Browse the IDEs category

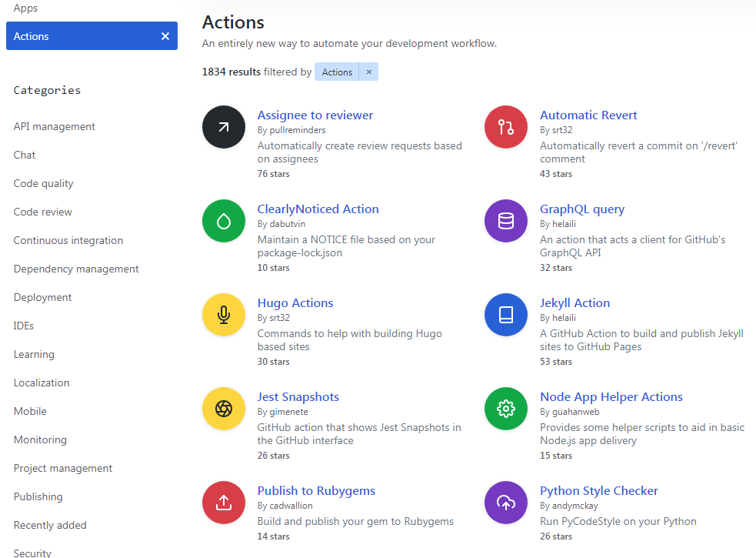[x=24, y=326]
